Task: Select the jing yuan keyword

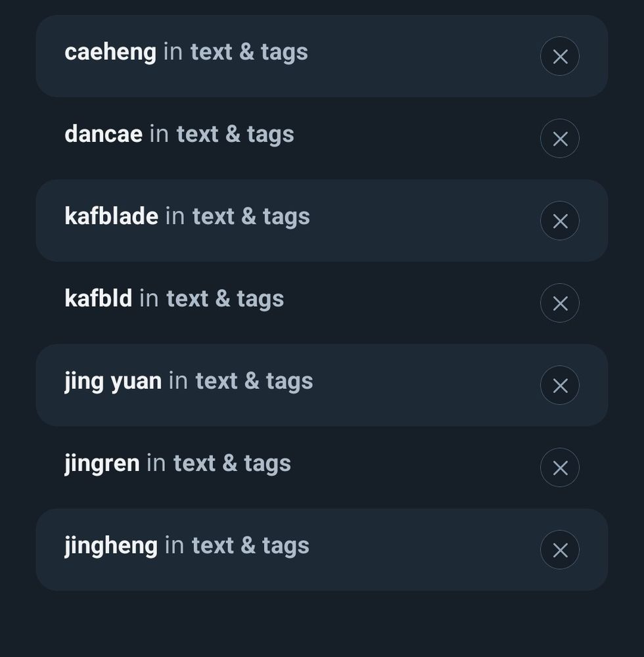Action: pos(113,382)
